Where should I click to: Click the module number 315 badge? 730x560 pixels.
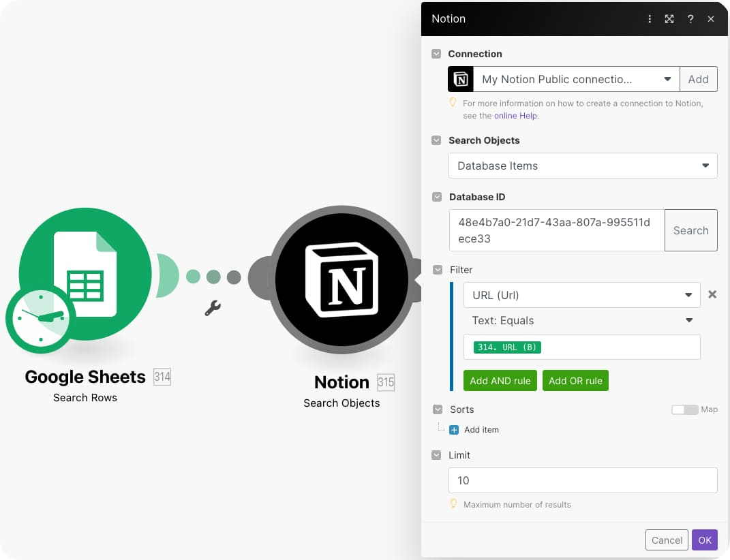click(x=386, y=382)
